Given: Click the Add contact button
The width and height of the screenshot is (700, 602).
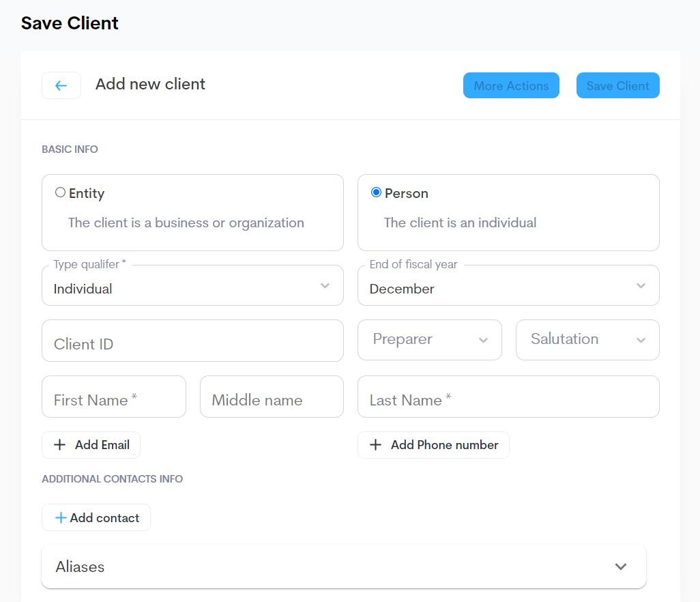Looking at the screenshot, I should (x=96, y=518).
